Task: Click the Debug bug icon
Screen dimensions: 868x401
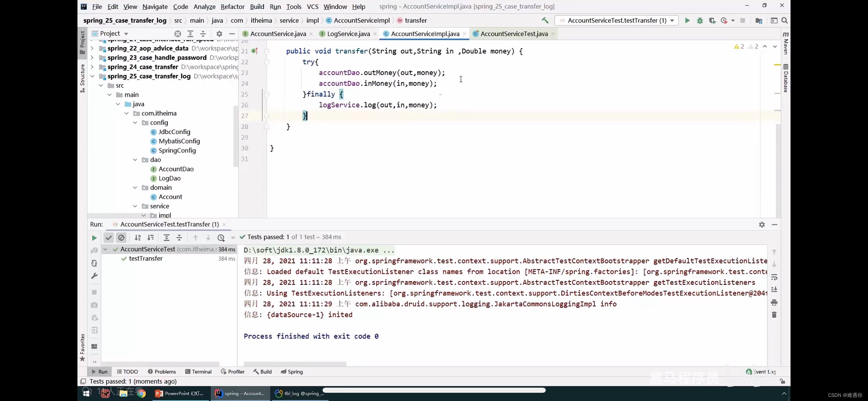Action: tap(700, 21)
